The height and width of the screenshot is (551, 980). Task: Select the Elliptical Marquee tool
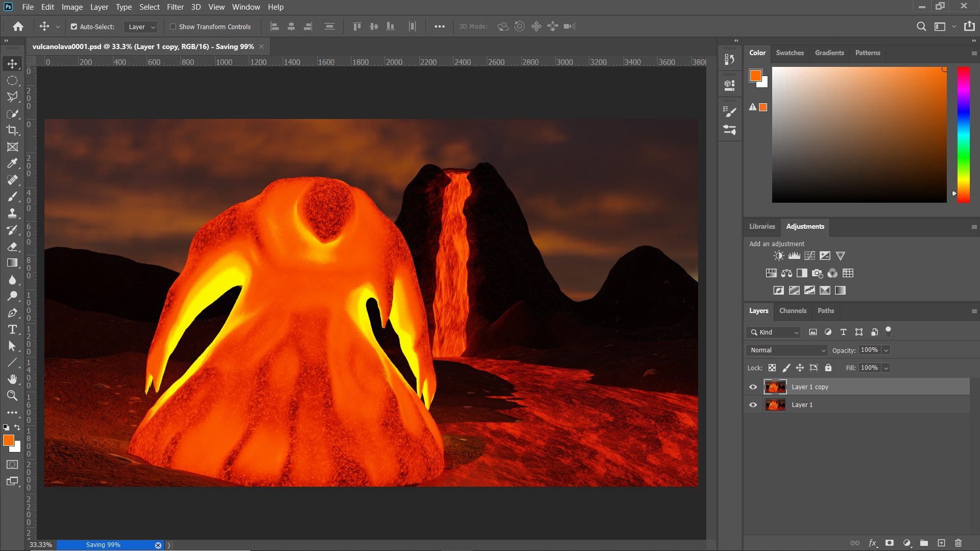[x=12, y=81]
